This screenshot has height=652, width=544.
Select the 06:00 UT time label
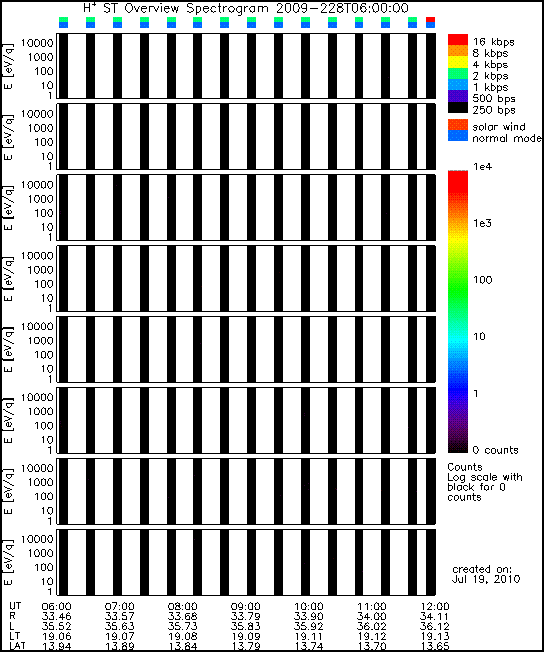[x=57, y=607]
